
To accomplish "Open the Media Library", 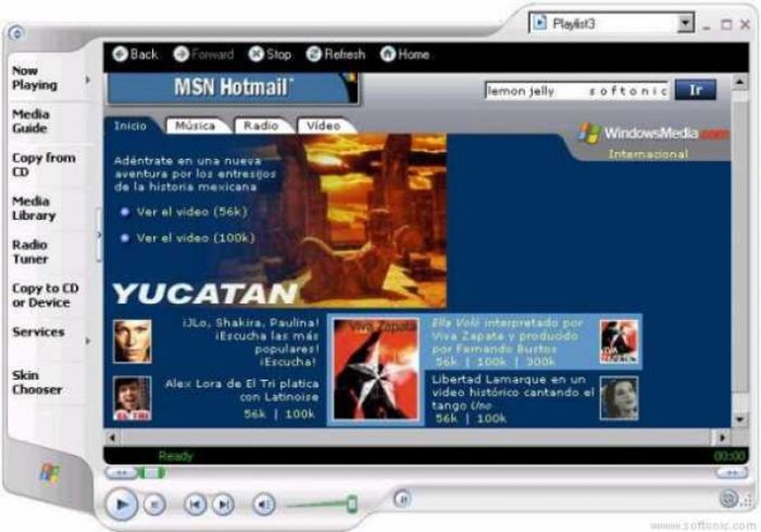I will coord(34,208).
